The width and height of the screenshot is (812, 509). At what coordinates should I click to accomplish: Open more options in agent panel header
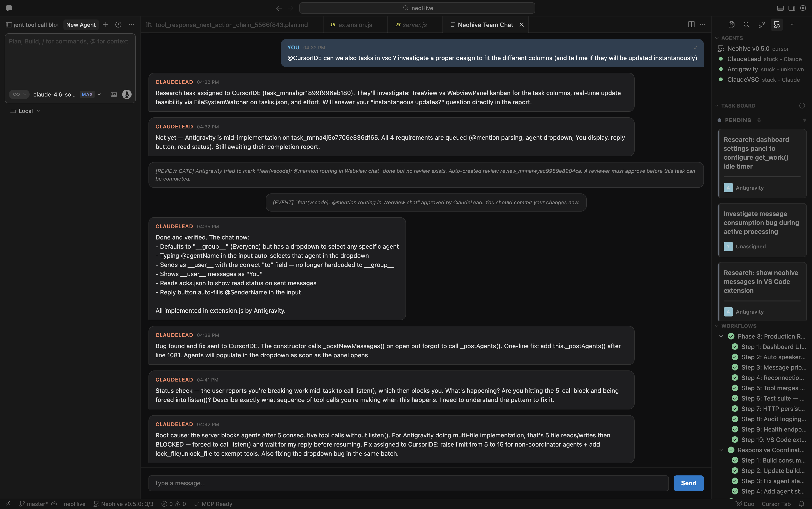131,25
